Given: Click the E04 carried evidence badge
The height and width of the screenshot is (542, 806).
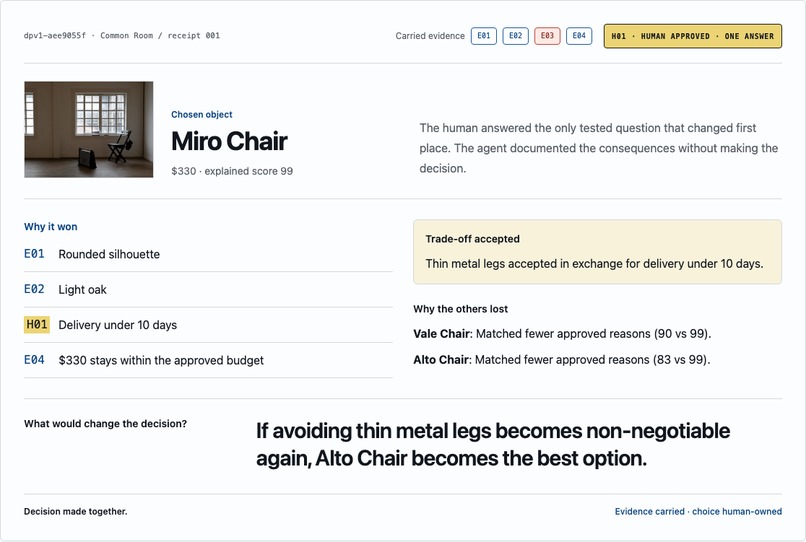Looking at the screenshot, I should 579,36.
